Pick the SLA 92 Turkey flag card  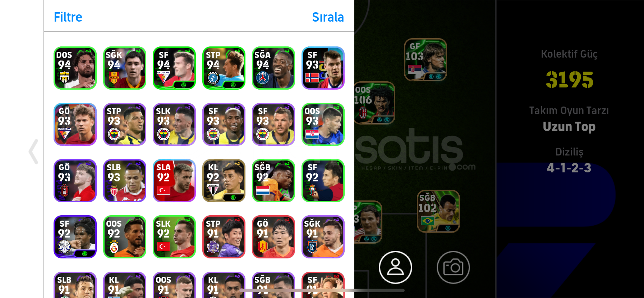point(174,181)
